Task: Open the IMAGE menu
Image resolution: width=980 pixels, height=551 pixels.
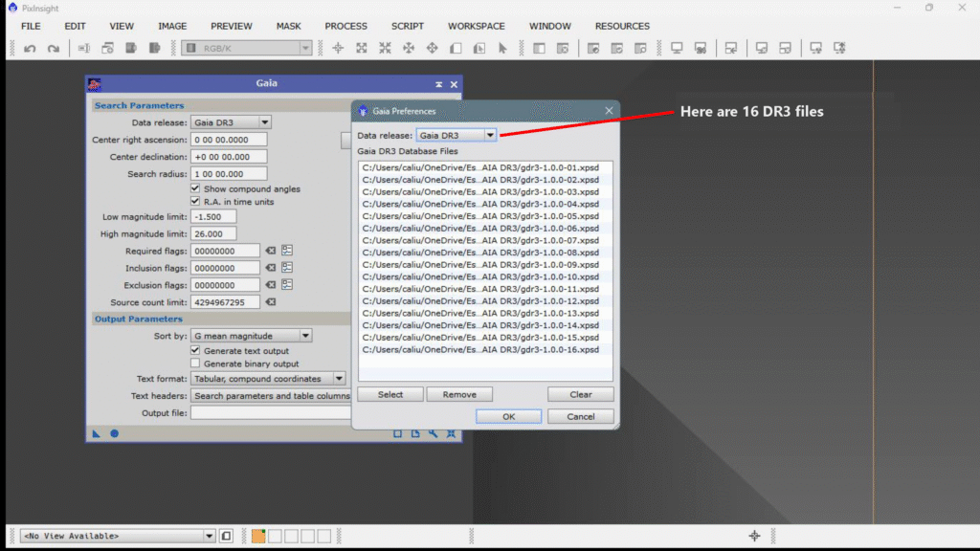Action: (x=172, y=26)
